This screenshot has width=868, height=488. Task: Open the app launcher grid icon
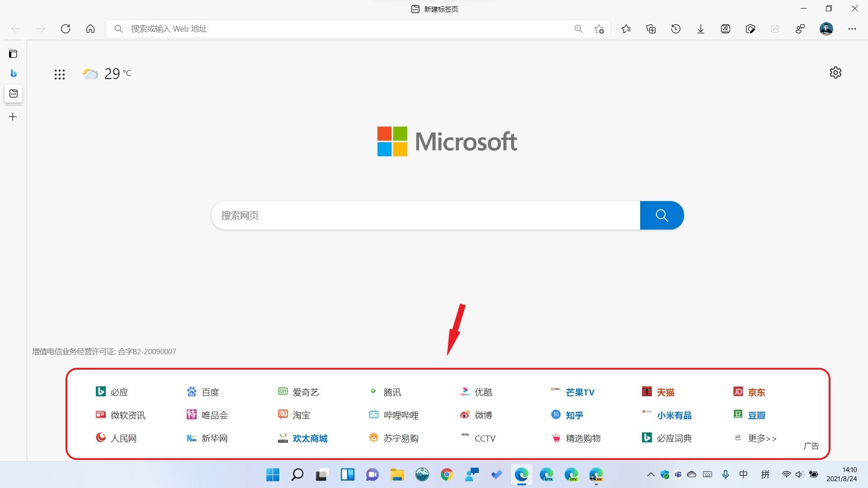tap(60, 75)
